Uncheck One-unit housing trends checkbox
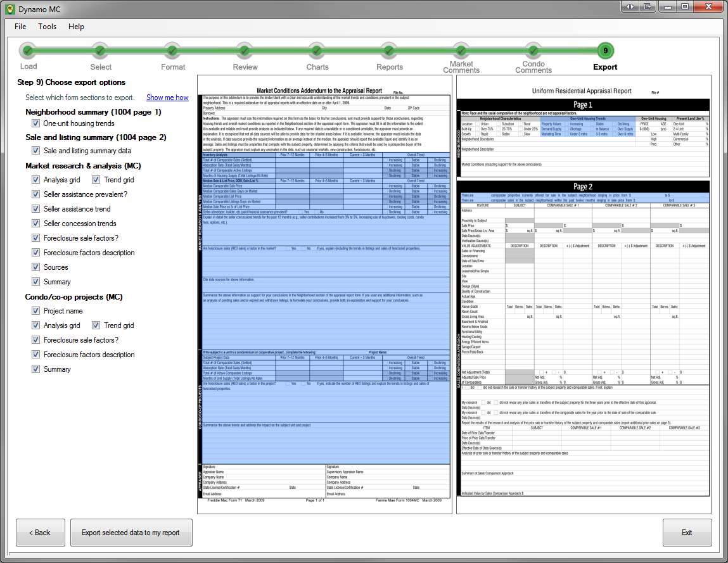 click(36, 123)
